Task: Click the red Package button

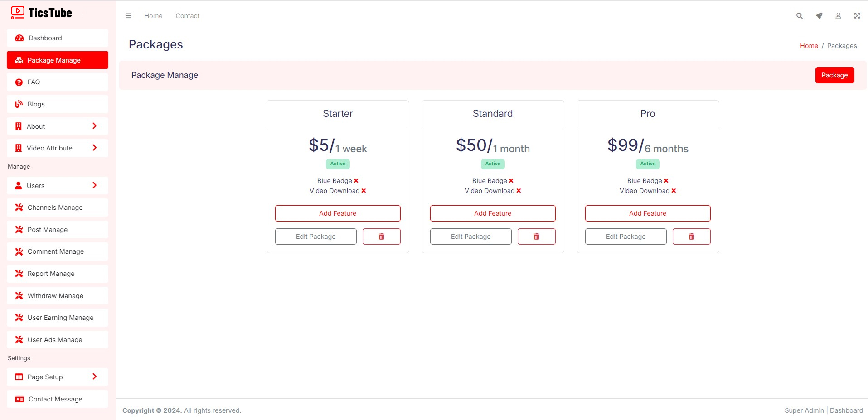Action: pyautogui.click(x=834, y=75)
